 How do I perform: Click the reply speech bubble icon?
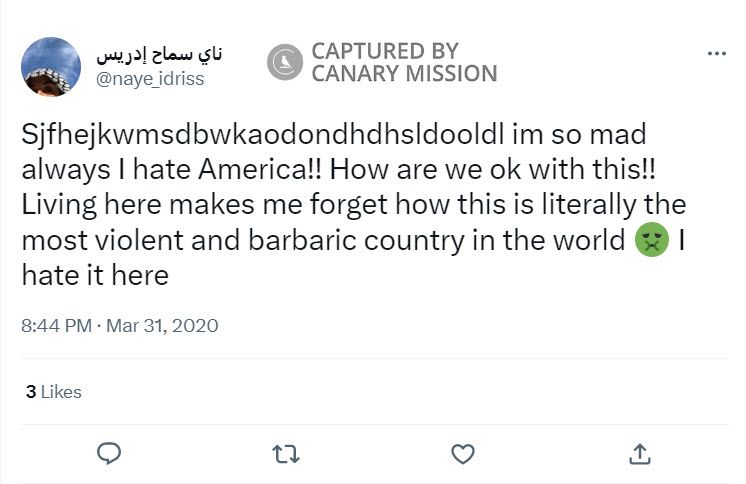tap(109, 453)
